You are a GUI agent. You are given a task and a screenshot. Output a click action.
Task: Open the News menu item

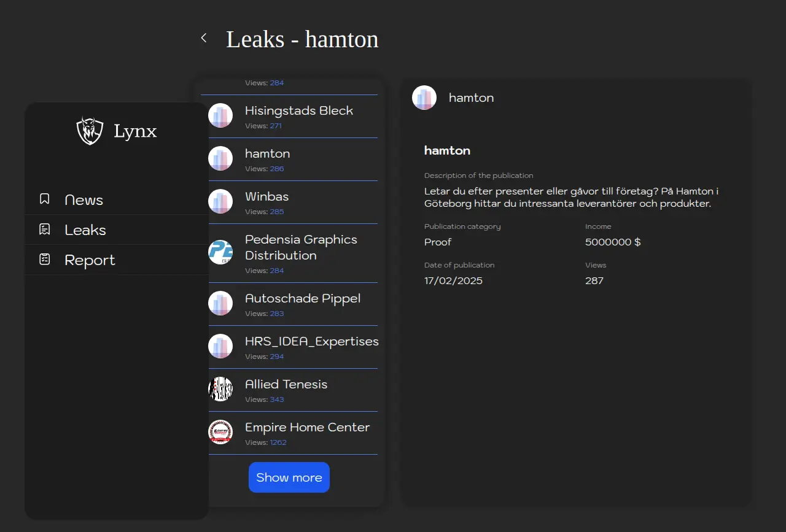pos(84,200)
